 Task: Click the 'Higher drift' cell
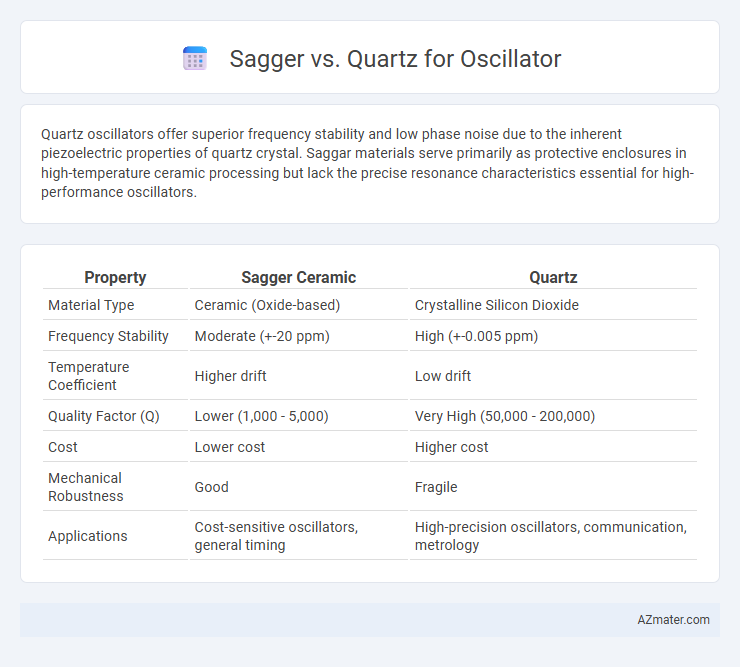tap(230, 376)
